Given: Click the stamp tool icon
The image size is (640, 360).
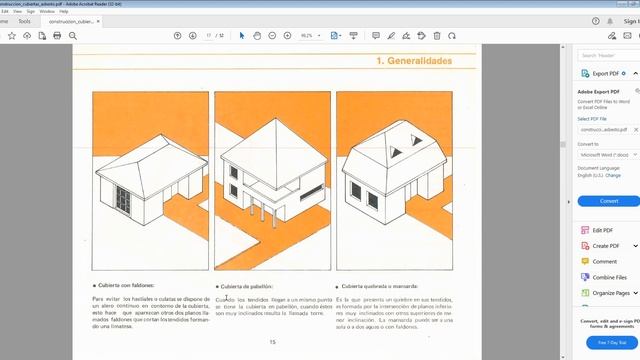Looking at the screenshot, I should [x=422, y=36].
